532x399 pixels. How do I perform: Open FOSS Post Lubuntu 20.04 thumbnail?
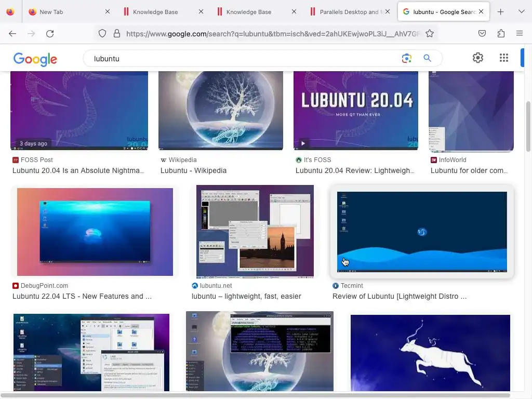point(79,111)
